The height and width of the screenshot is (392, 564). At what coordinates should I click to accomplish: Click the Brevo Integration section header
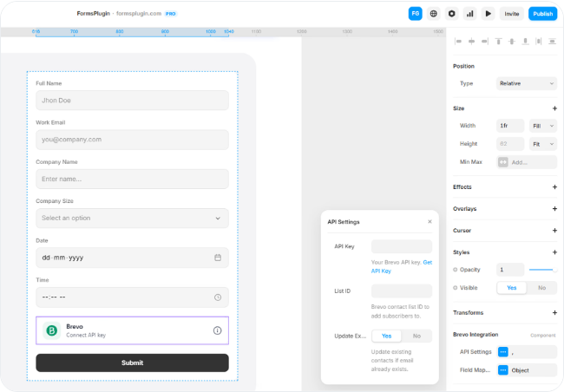(475, 335)
